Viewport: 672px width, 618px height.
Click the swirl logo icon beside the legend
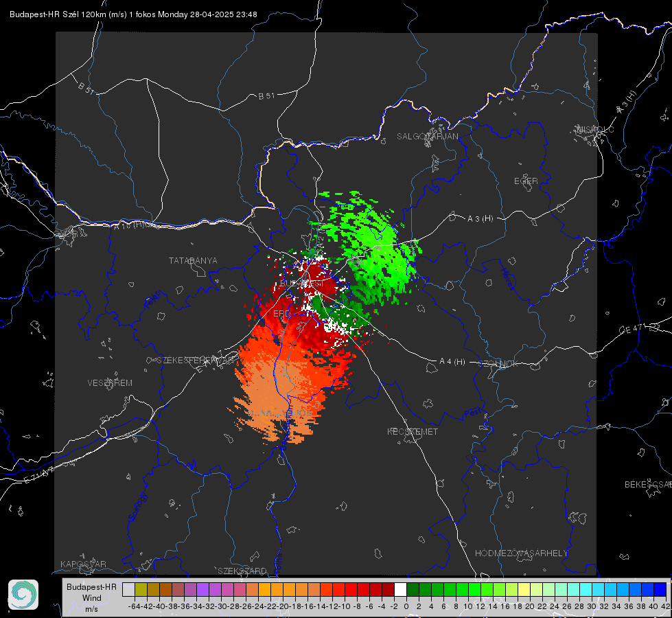pyautogui.click(x=23, y=595)
